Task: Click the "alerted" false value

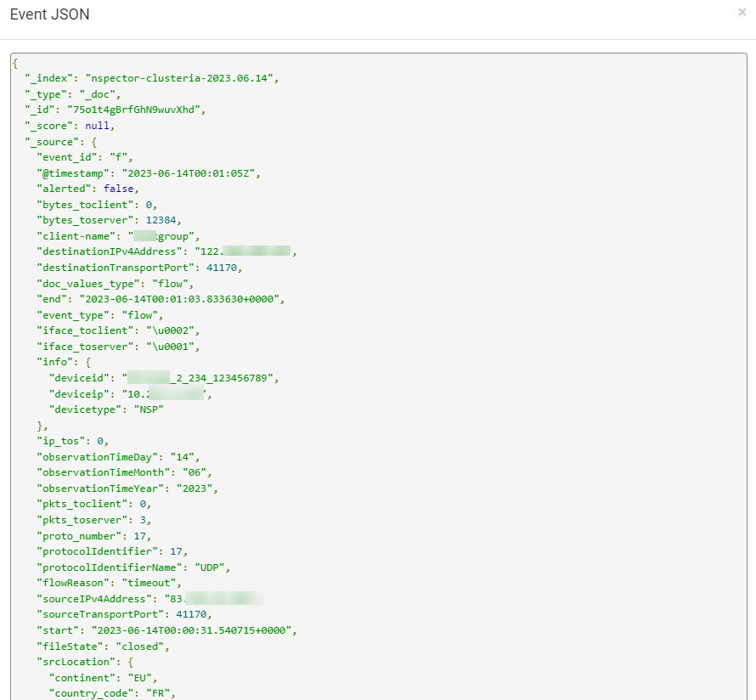Action: click(118, 189)
